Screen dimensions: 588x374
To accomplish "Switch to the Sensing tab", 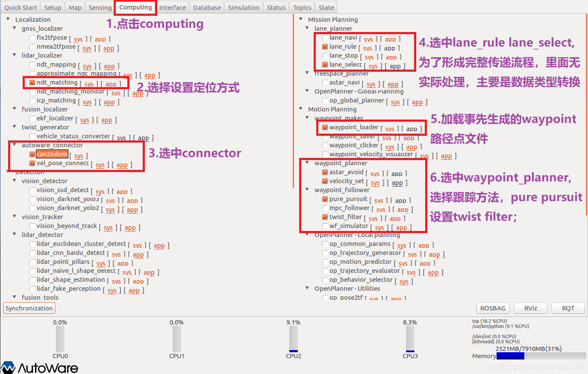I will pos(100,7).
